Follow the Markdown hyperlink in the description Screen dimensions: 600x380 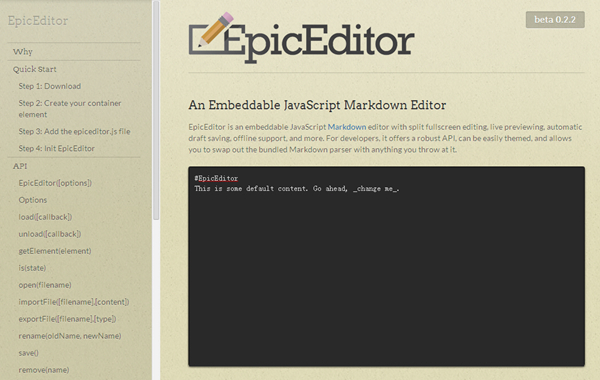(x=347, y=127)
